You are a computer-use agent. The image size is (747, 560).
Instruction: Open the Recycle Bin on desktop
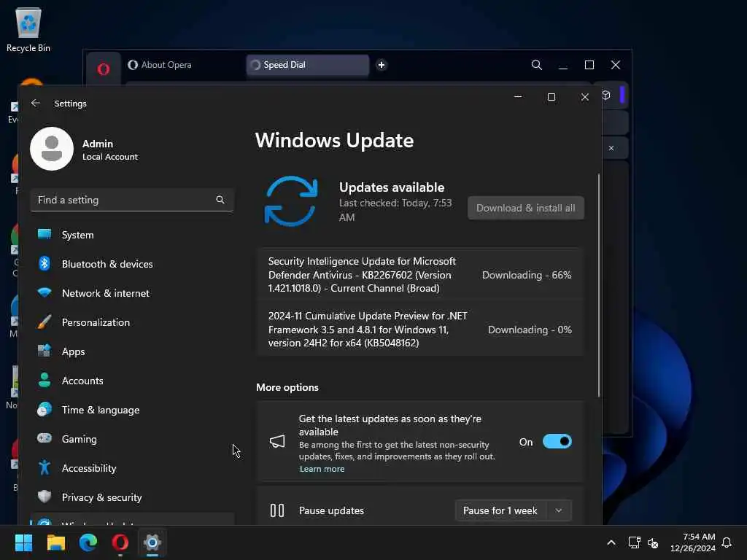pos(28,29)
